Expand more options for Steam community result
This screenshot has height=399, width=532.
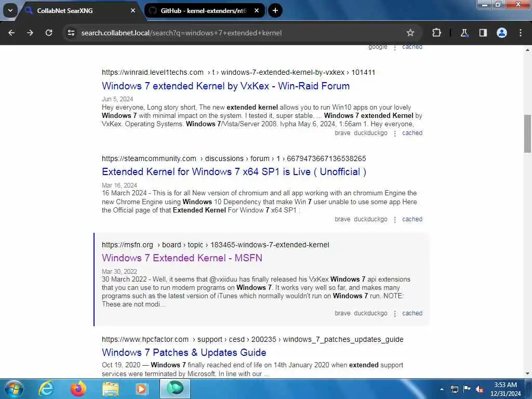click(x=395, y=220)
